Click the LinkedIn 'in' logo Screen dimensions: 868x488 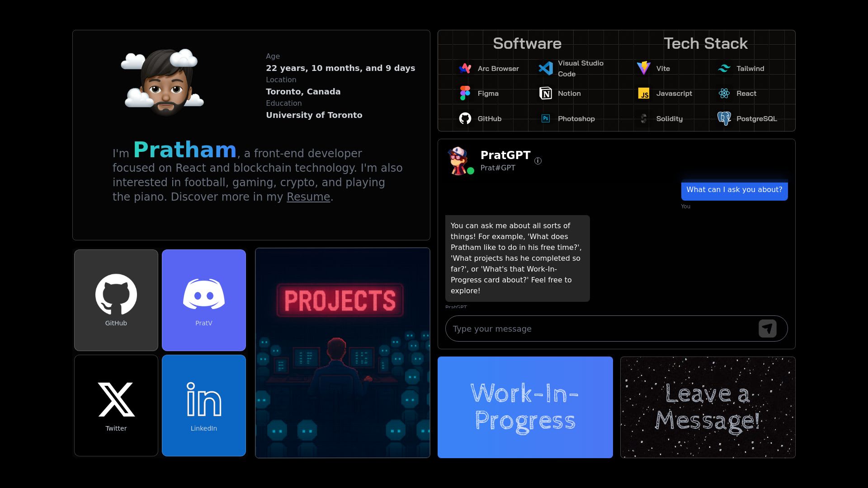coord(204,399)
